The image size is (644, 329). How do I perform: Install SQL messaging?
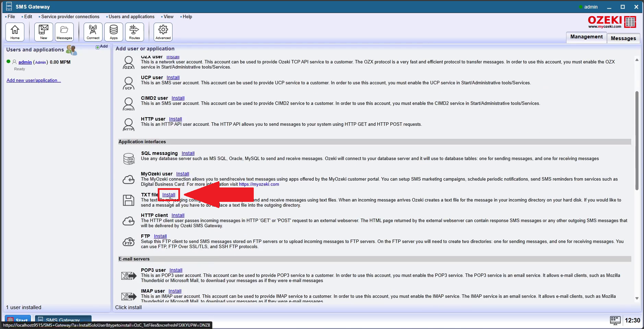[x=188, y=153]
